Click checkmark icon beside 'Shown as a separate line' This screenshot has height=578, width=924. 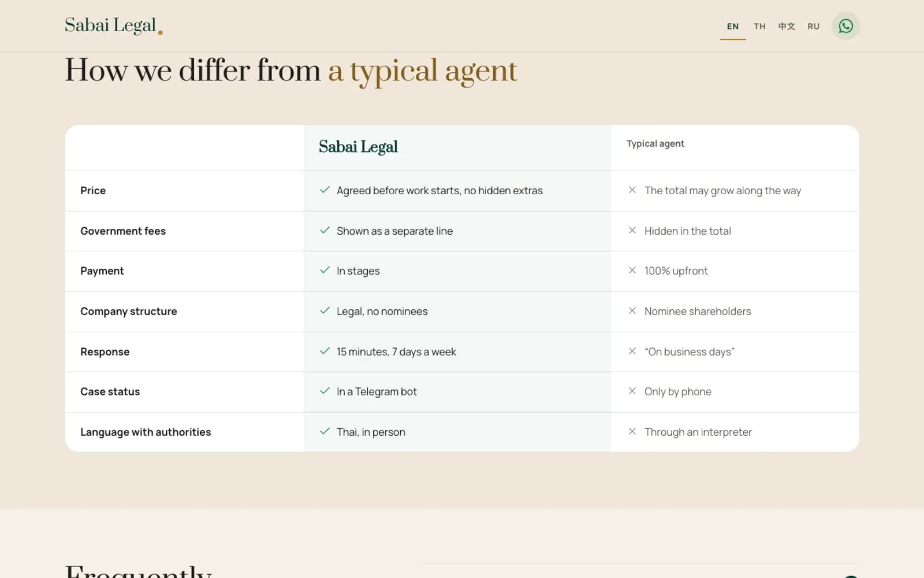coord(325,231)
